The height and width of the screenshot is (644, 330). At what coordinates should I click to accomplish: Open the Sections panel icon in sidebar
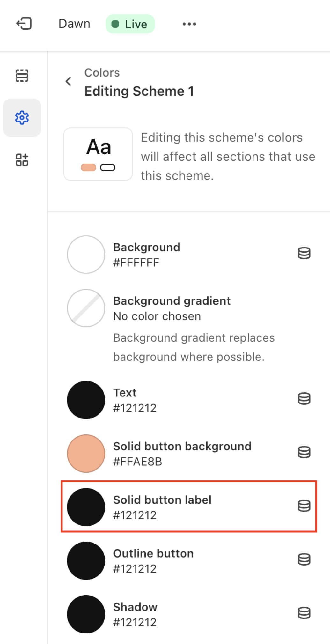(x=22, y=76)
